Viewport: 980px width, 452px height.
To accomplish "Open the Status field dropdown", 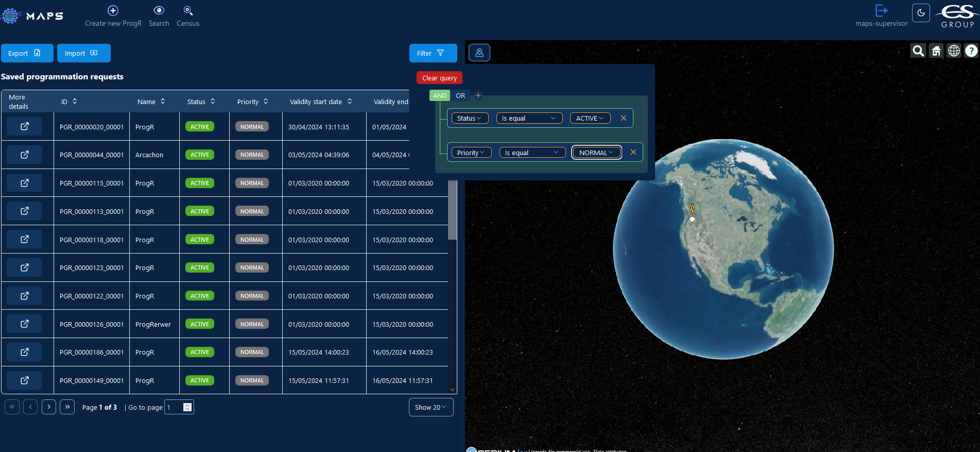I will click(x=469, y=118).
